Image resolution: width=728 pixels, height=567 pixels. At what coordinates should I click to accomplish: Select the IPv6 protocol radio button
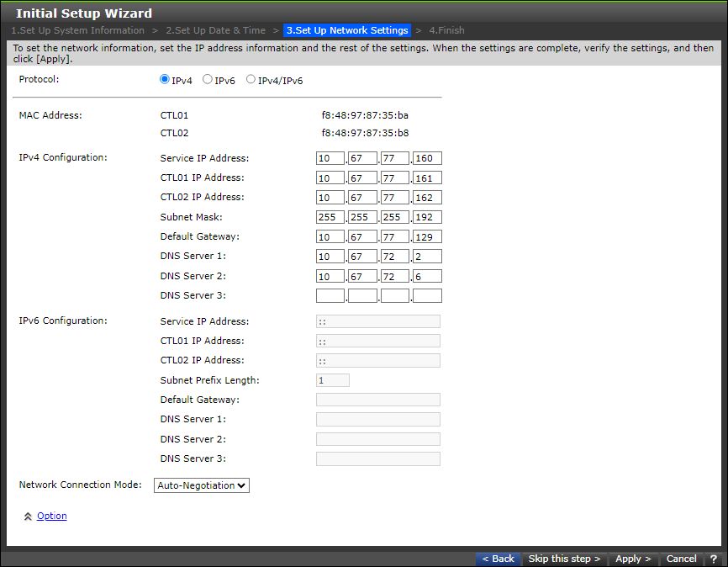click(207, 79)
